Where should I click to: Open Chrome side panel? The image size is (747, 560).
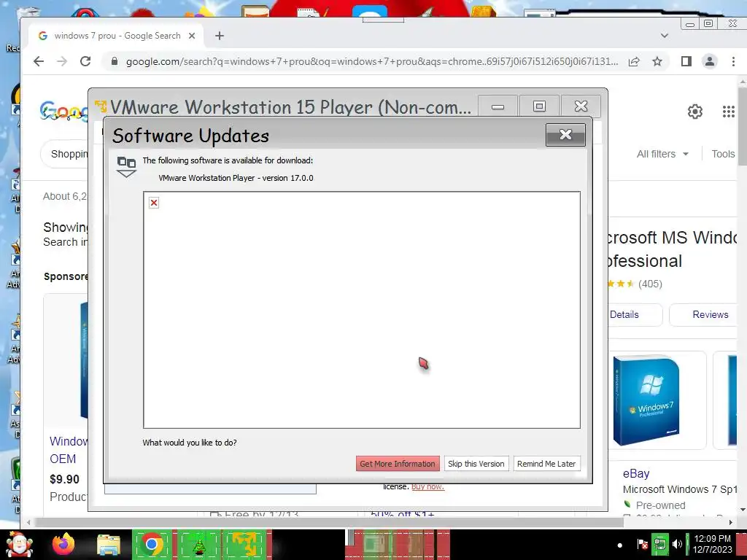click(686, 61)
